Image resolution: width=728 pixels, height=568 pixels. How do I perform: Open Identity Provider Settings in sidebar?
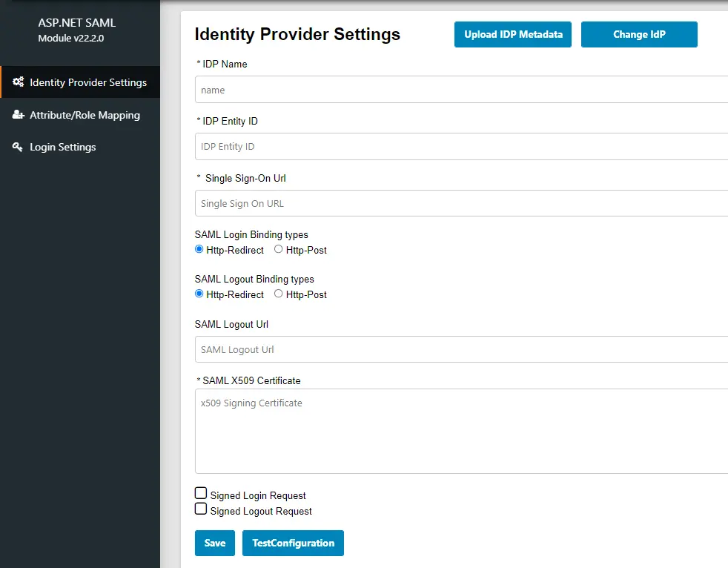80,82
